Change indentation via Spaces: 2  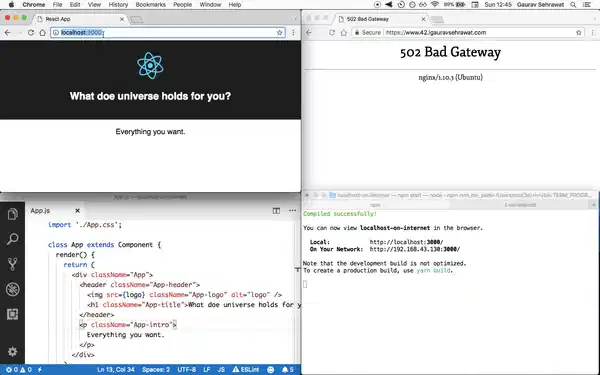[x=156, y=370]
